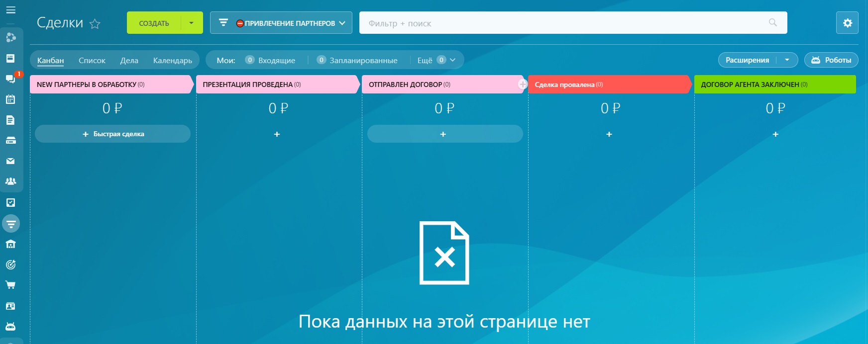Filter by Входящие counter
The image size is (868, 344).
point(270,60)
